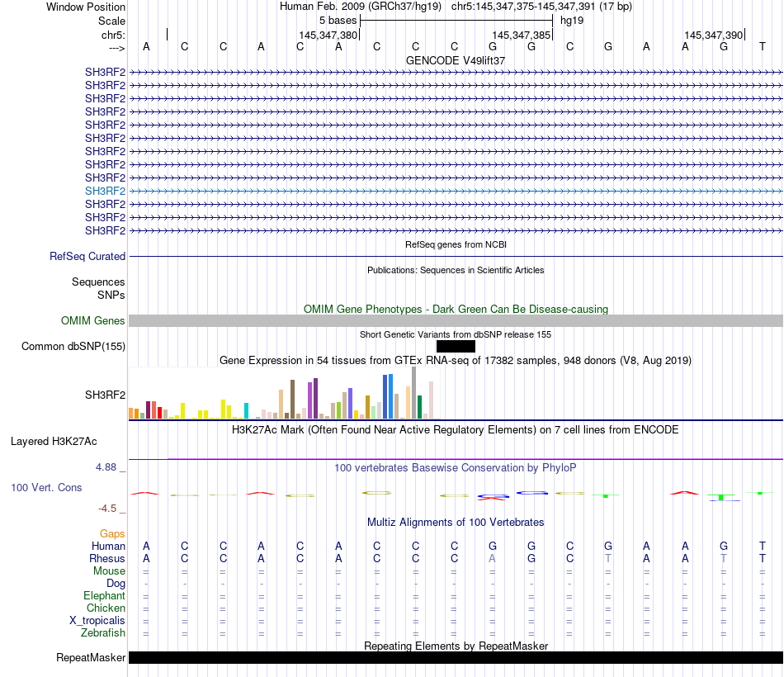Open '100 vertebrates Basewise Conservation by PhyloP' title

(x=455, y=468)
